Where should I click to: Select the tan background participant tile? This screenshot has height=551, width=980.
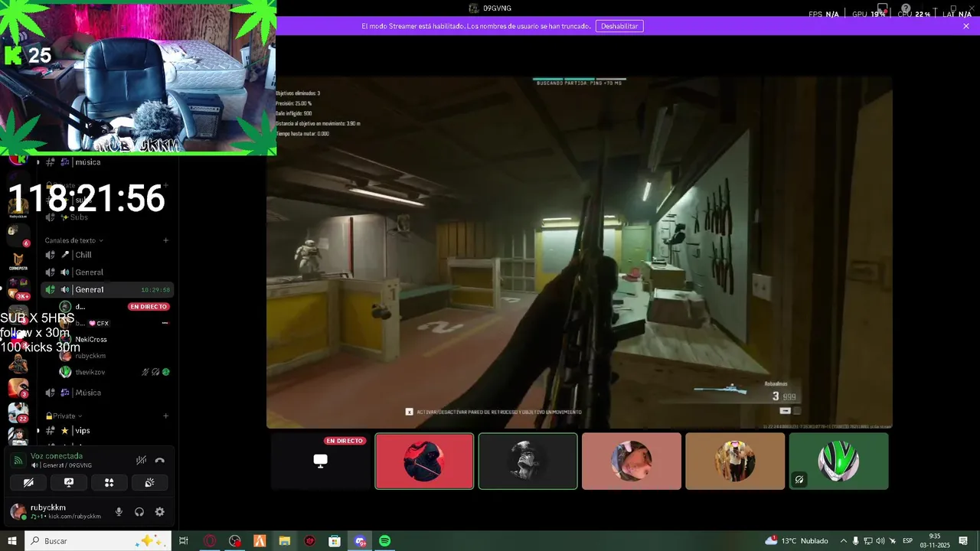point(735,461)
